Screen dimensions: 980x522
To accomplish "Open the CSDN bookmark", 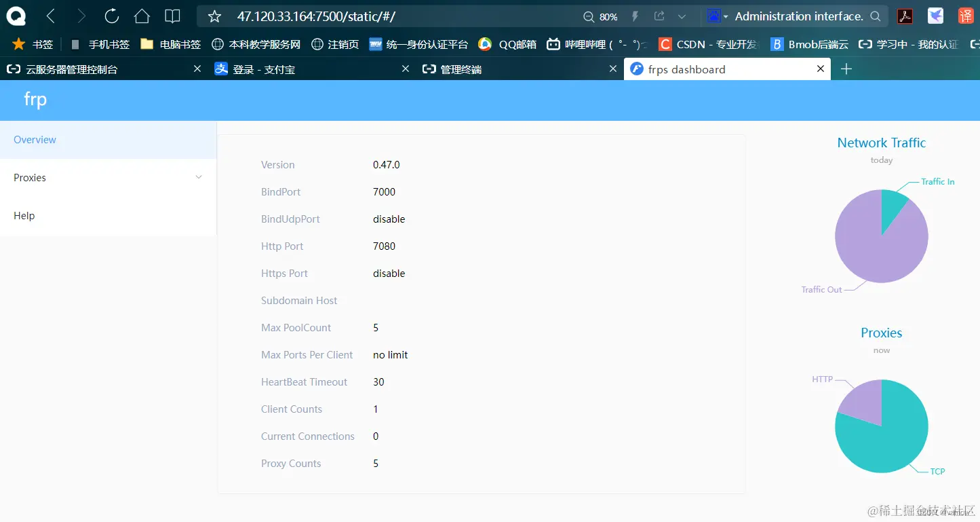I will click(708, 44).
